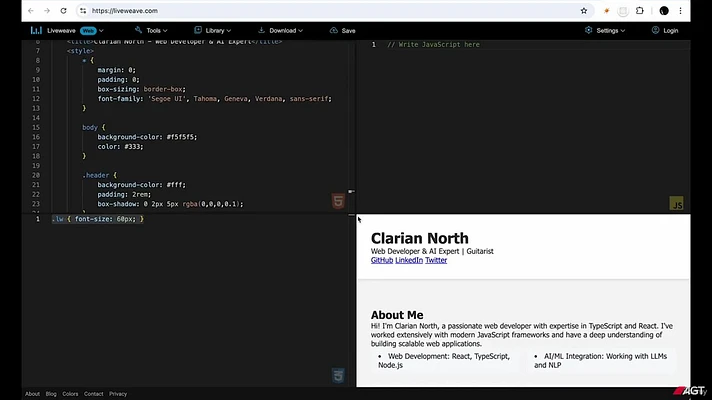The width and height of the screenshot is (712, 400).
Task: Click the '<style>' tag line in HTML editor
Action: point(80,51)
